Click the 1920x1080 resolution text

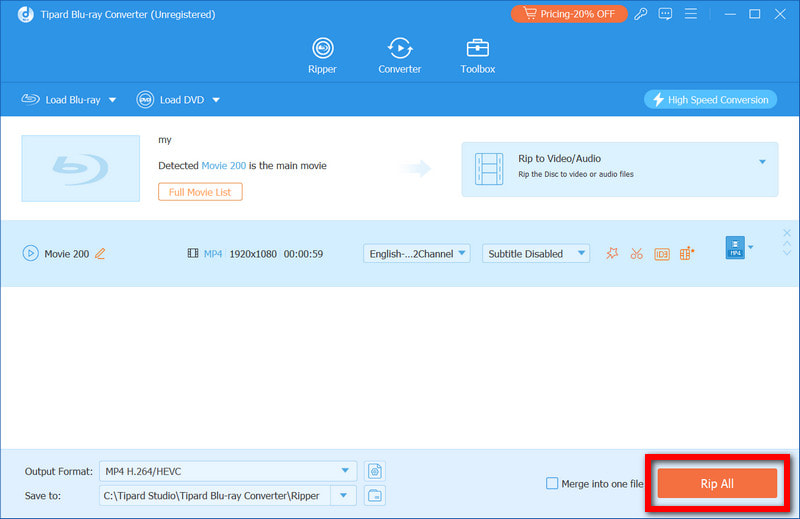point(253,254)
